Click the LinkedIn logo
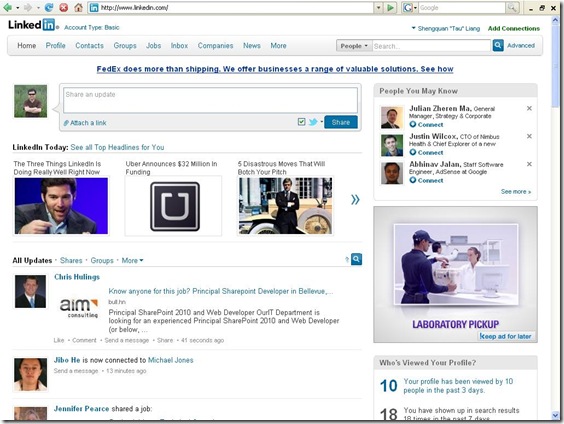The height and width of the screenshot is (424, 564). click(x=32, y=25)
